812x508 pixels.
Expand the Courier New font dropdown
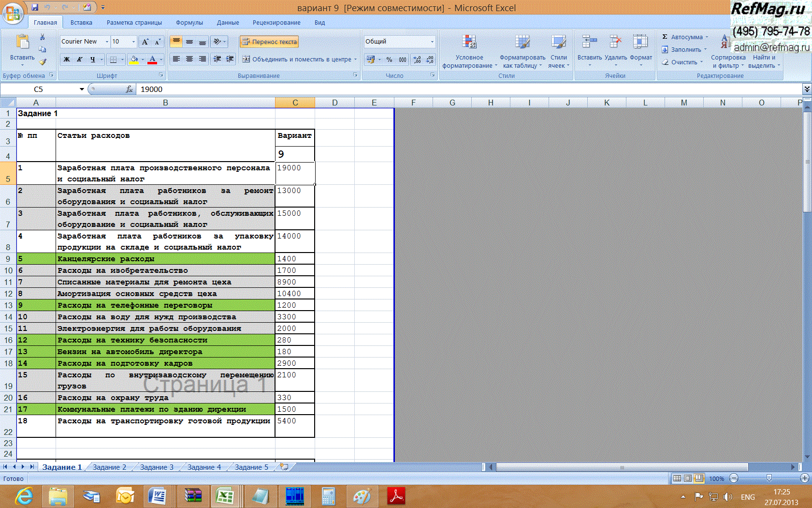(x=107, y=42)
